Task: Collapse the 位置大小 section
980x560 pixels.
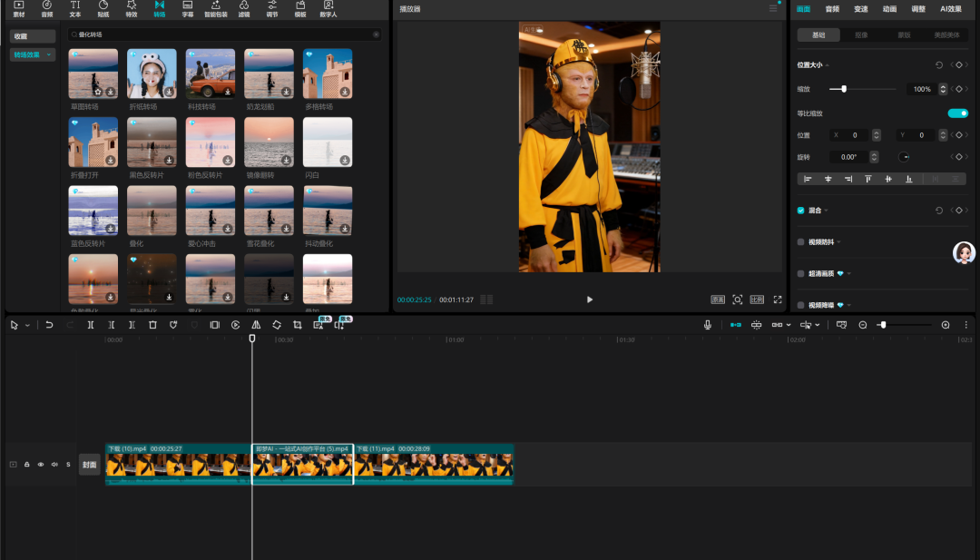Action: pos(827,65)
